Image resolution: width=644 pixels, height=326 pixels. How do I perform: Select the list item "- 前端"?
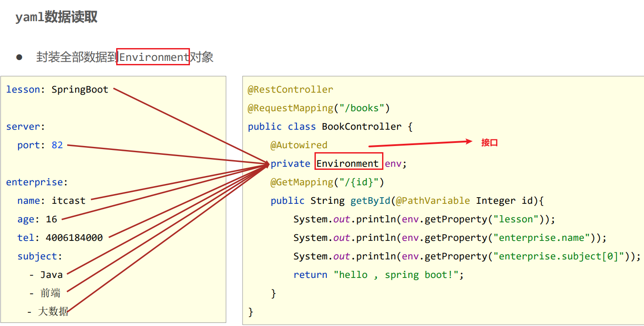click(x=45, y=293)
